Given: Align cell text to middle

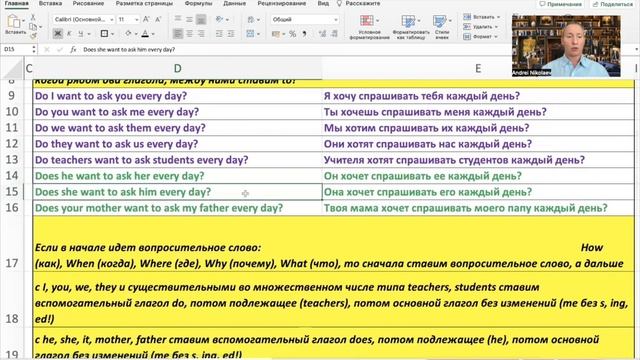Looking at the screenshot, I should tap(189, 19).
